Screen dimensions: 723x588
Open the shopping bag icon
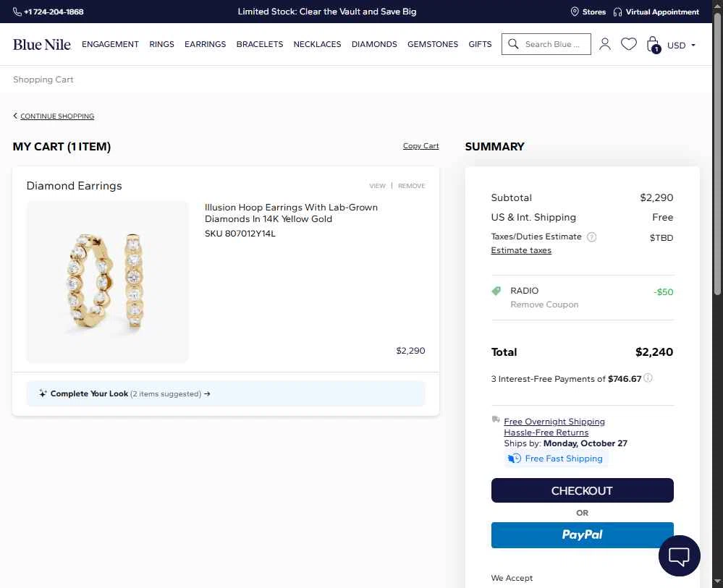(x=653, y=44)
